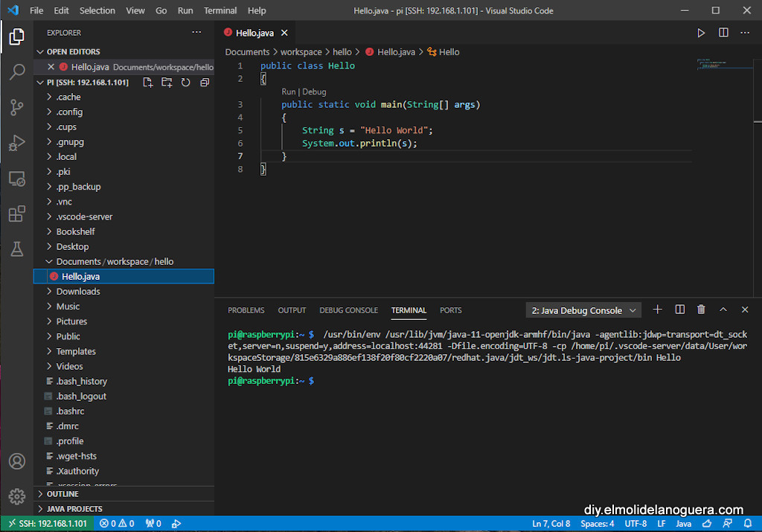
Task: Open the Testing flask icon view
Action: pos(16,250)
